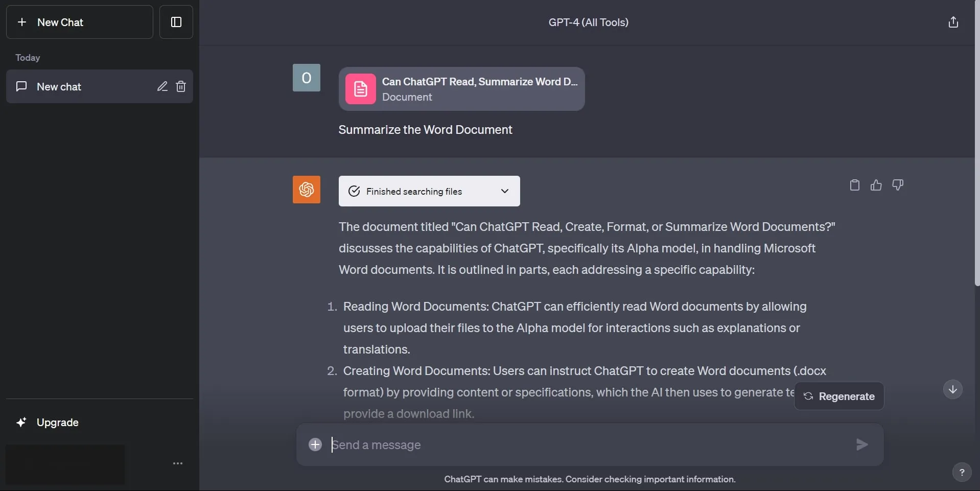980x491 pixels.
Task: Delete the 'New chat' conversation via trash icon
Action: (x=181, y=86)
